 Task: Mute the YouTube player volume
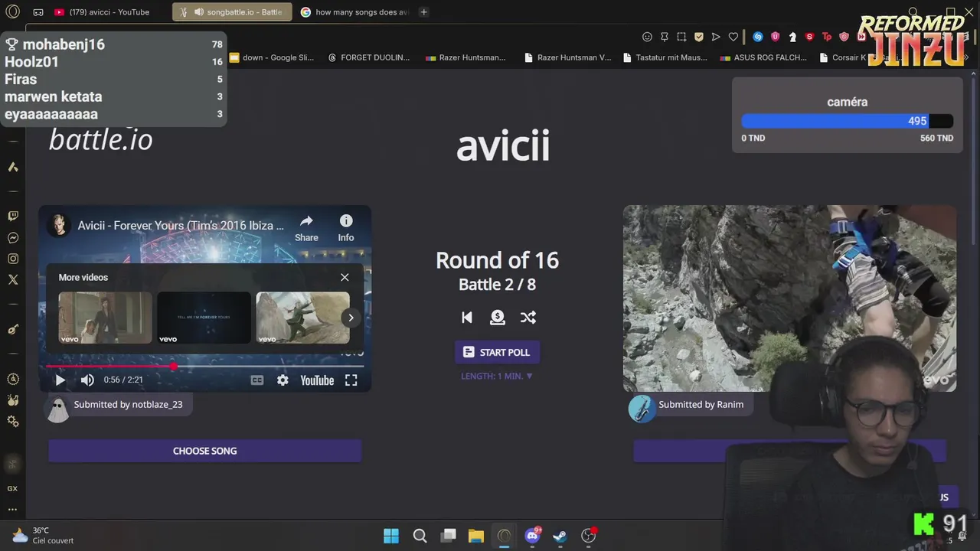pyautogui.click(x=87, y=380)
